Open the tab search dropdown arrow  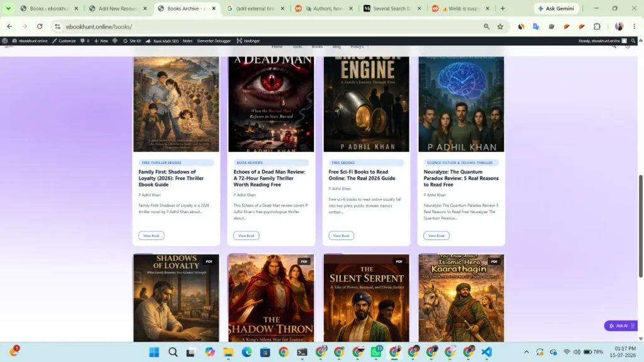tap(8, 8)
